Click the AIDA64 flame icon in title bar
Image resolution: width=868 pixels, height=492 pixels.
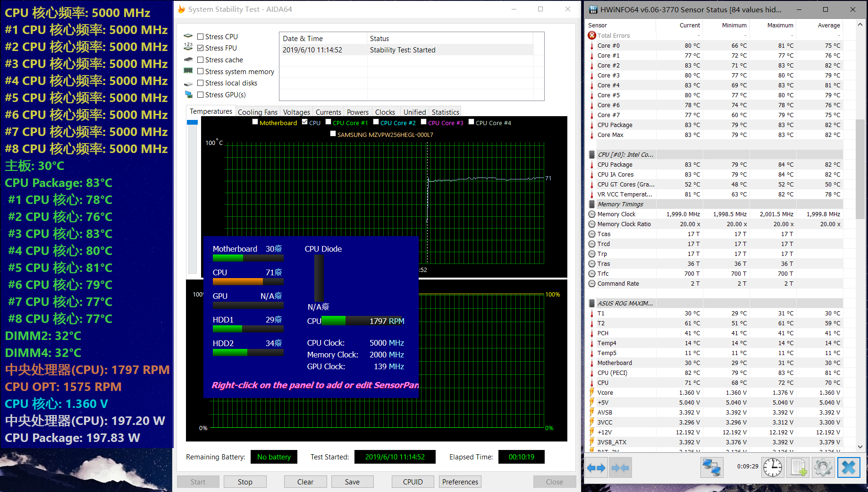181,9
